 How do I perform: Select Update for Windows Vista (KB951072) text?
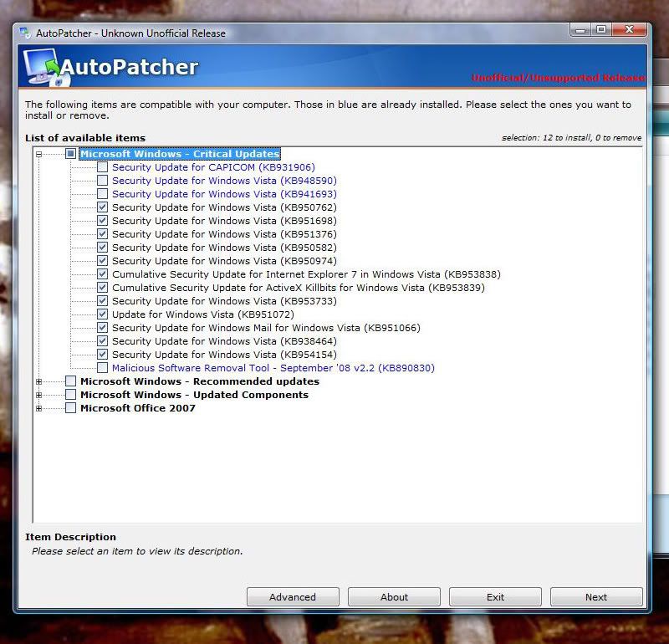pos(203,314)
